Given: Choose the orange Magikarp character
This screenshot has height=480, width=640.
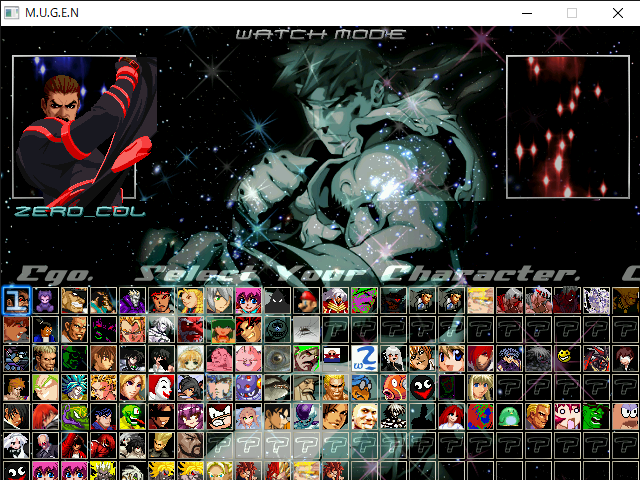Looking at the screenshot, I should (393, 388).
